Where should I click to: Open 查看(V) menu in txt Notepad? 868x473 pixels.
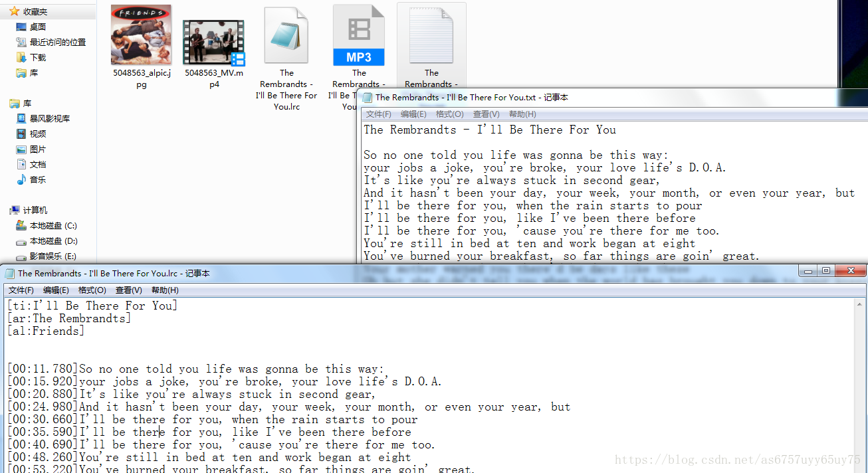pos(486,114)
